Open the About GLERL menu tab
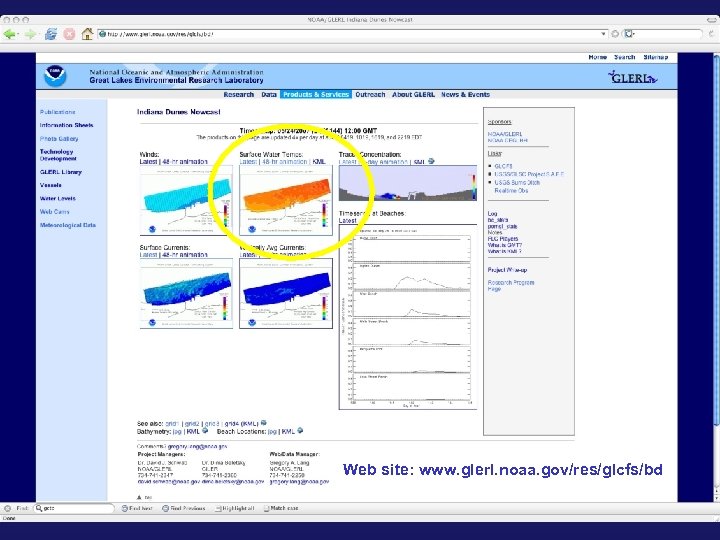The width and height of the screenshot is (720, 540). tap(413, 95)
